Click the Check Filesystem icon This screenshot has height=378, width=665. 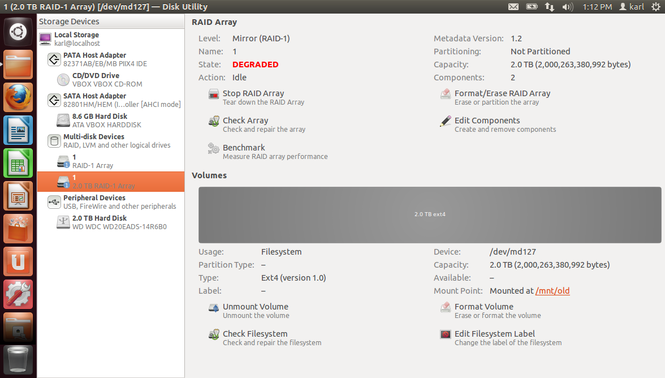point(213,335)
